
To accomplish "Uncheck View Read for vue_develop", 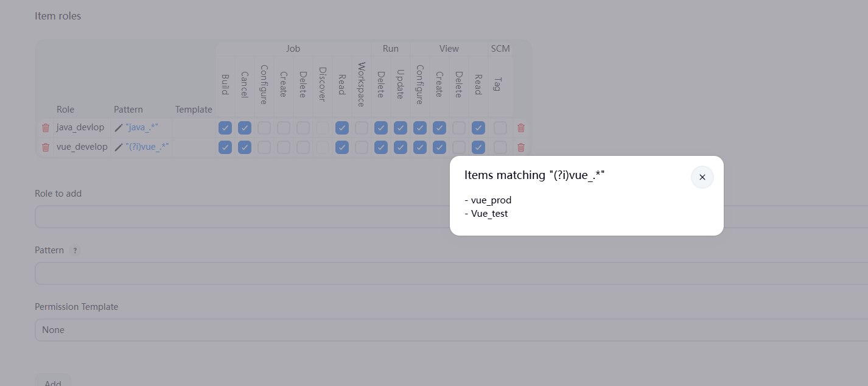I will pyautogui.click(x=478, y=147).
